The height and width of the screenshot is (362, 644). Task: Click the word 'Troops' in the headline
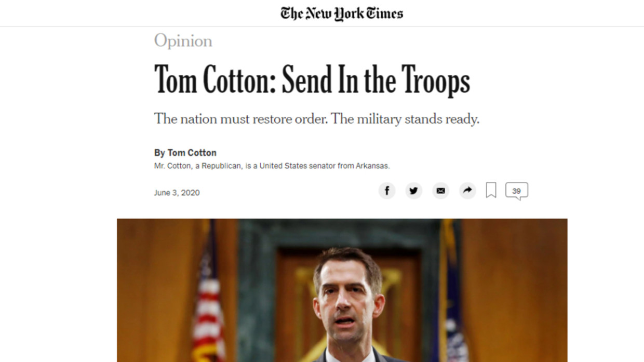pos(436,80)
